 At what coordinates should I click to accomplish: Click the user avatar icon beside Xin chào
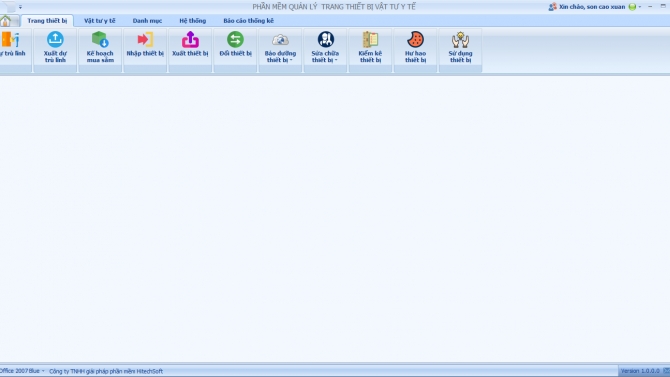click(552, 7)
